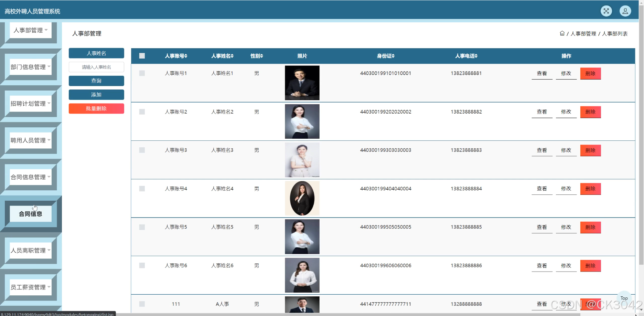This screenshot has width=644, height=316.
Task: Click 查看 for 人事账号2 row
Action: tap(542, 112)
